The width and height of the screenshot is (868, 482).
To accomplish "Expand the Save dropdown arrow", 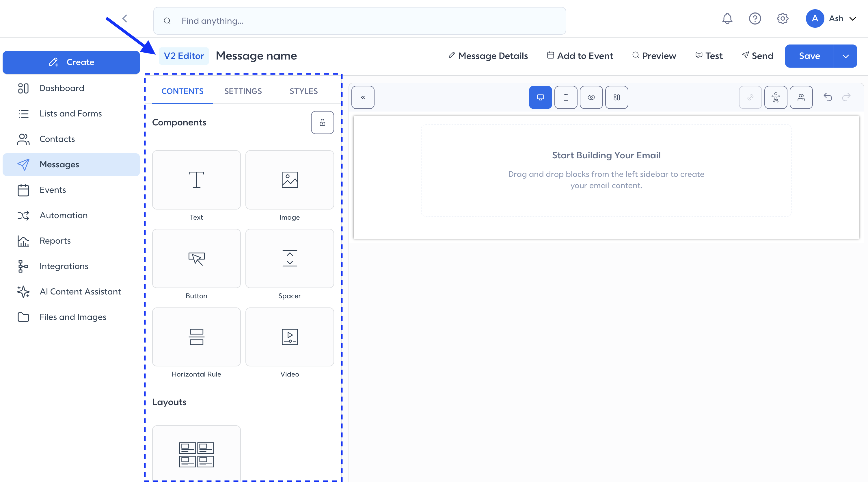I will pos(845,56).
